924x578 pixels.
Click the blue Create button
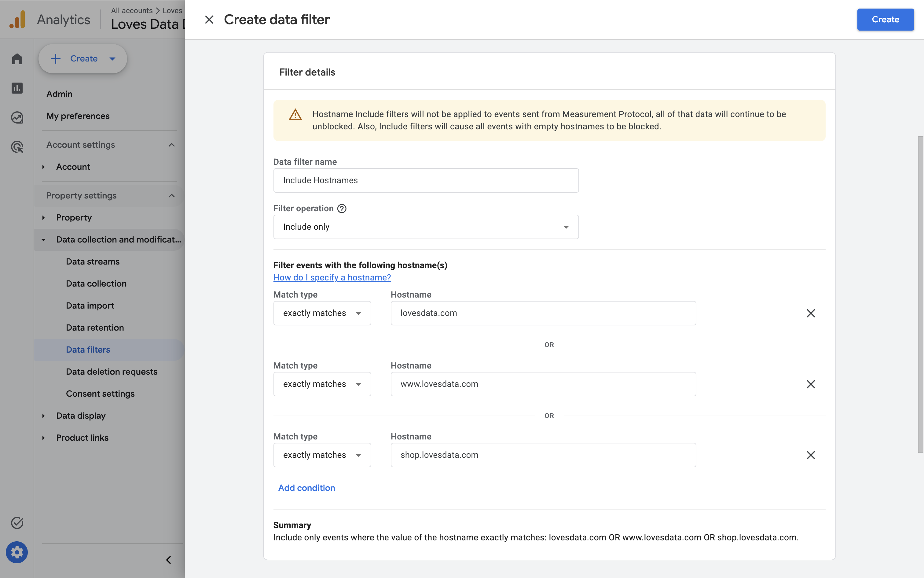point(885,20)
